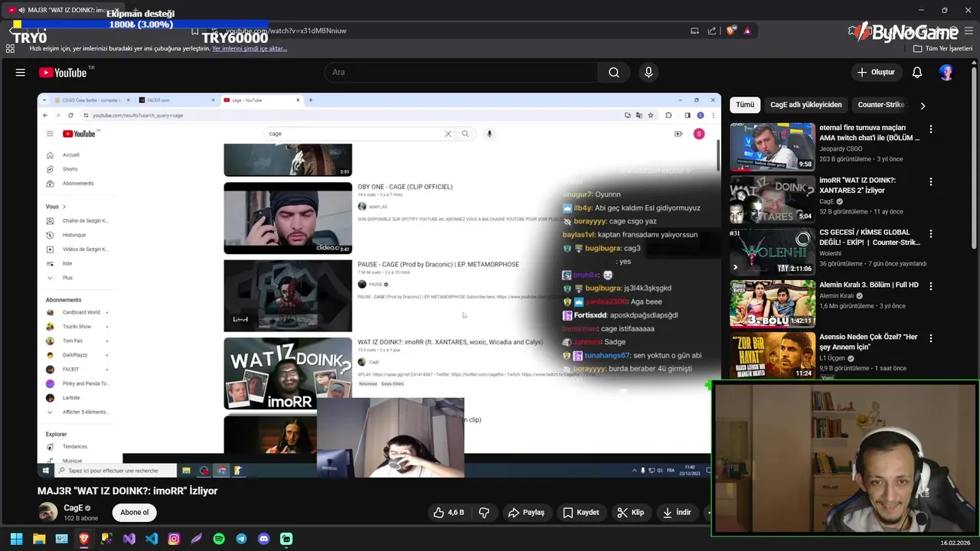Viewport: 980px width, 551px height.
Task: Create a clip with Klip button
Action: 631,513
